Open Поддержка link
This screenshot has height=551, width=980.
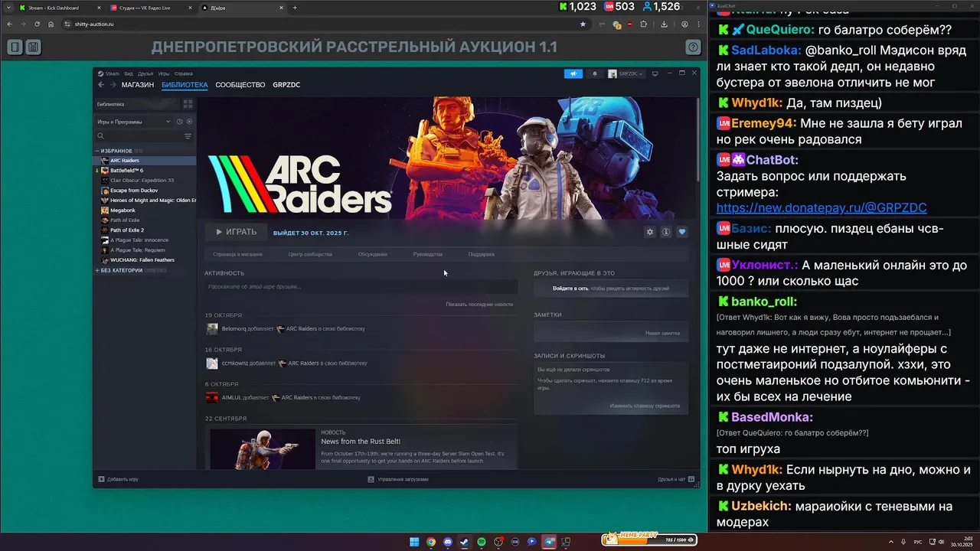pos(482,254)
